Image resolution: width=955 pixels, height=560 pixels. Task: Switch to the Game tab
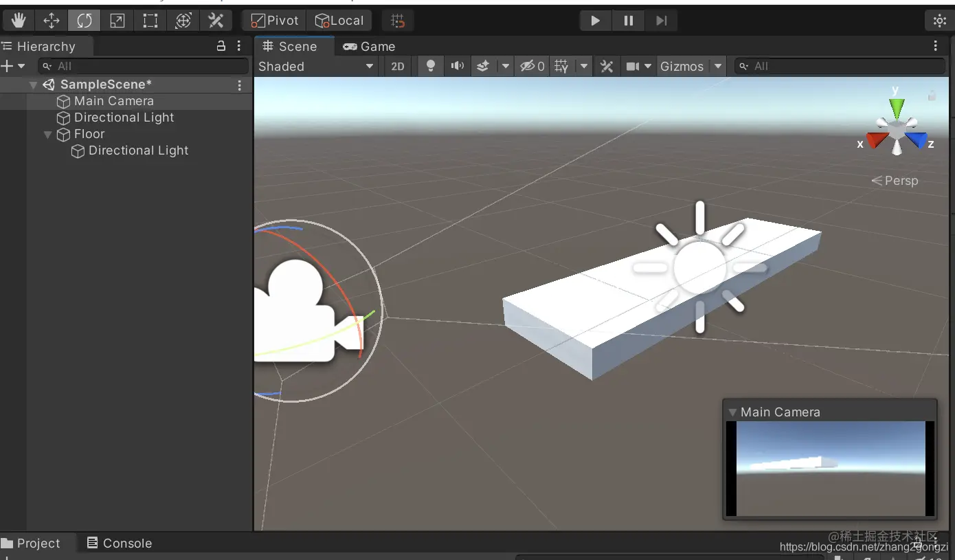point(370,46)
